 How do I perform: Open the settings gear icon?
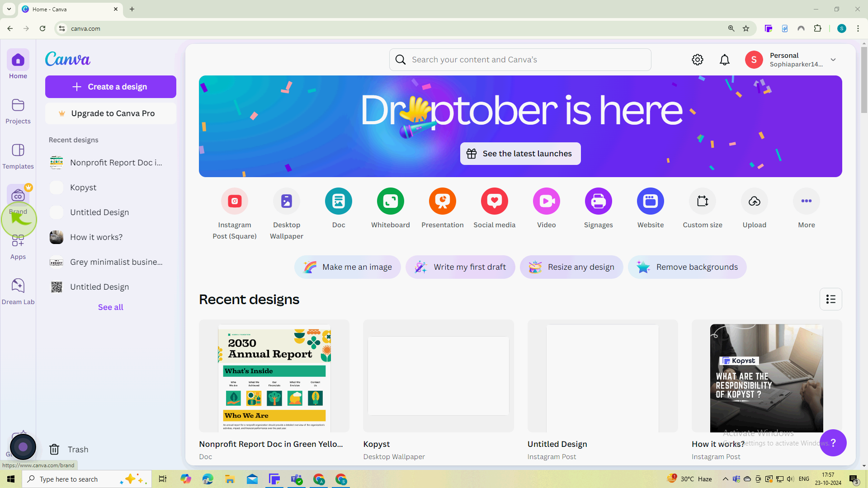tap(697, 60)
